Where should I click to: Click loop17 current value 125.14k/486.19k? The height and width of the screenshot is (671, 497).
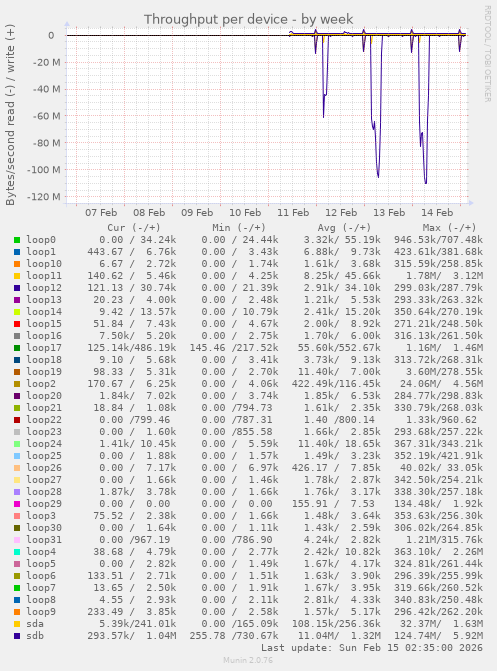click(131, 348)
